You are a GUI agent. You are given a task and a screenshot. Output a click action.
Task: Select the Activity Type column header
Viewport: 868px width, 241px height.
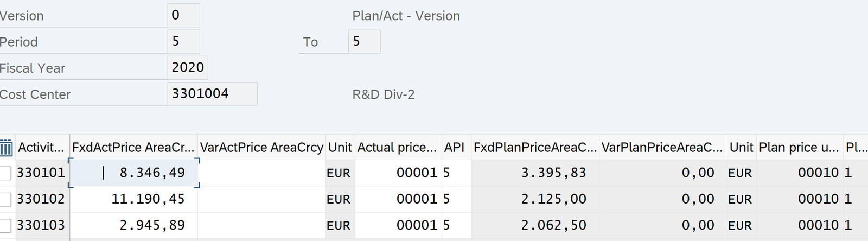coord(41,148)
